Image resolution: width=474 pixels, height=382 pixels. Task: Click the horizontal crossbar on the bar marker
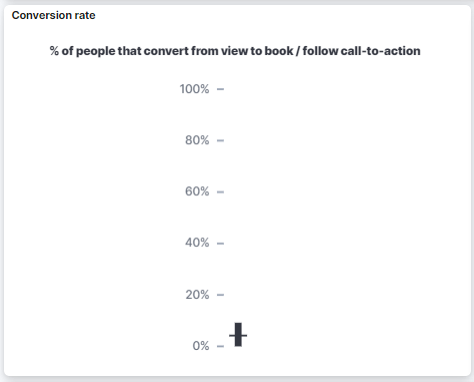tap(238, 335)
